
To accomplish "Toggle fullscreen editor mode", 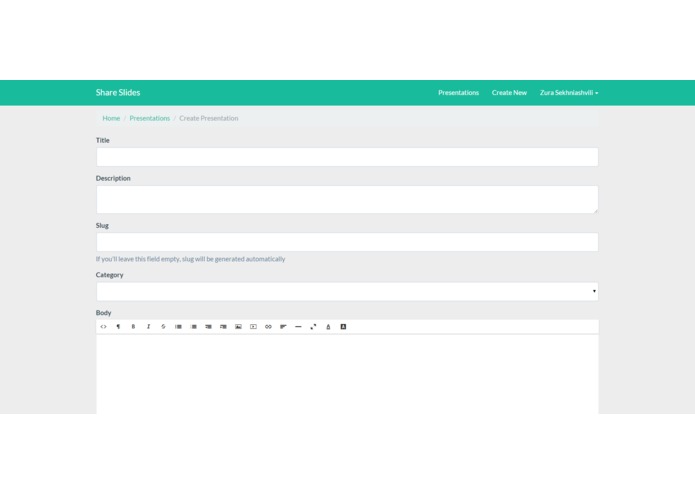I will pos(313,327).
